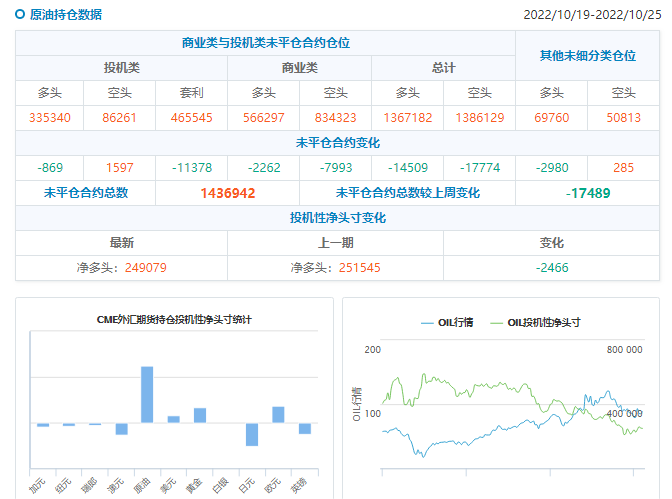Click the 原油持仓数据 section title

point(65,15)
